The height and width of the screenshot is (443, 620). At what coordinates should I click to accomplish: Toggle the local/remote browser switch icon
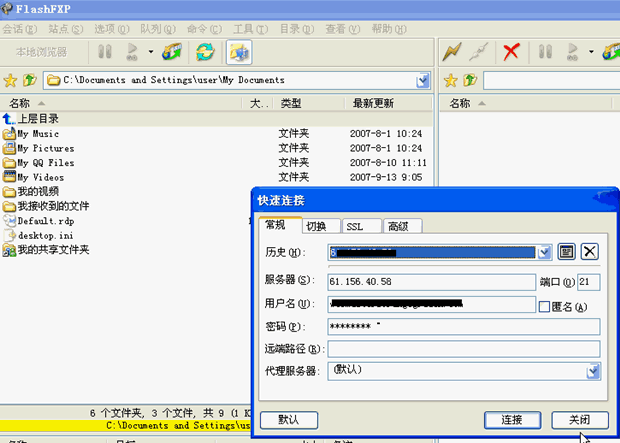pos(239,52)
